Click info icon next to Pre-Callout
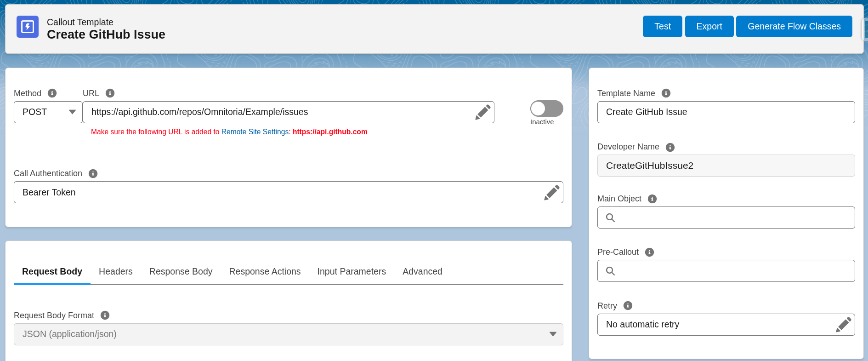This screenshot has height=361, width=868. 649,252
